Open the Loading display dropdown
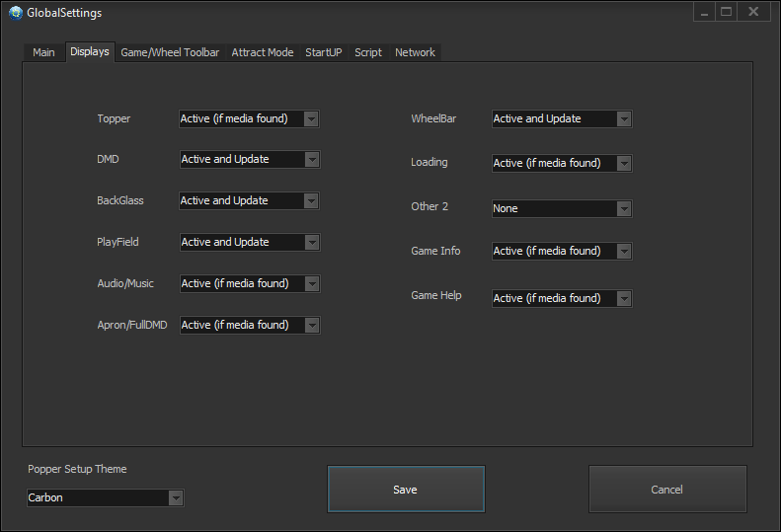 point(562,164)
